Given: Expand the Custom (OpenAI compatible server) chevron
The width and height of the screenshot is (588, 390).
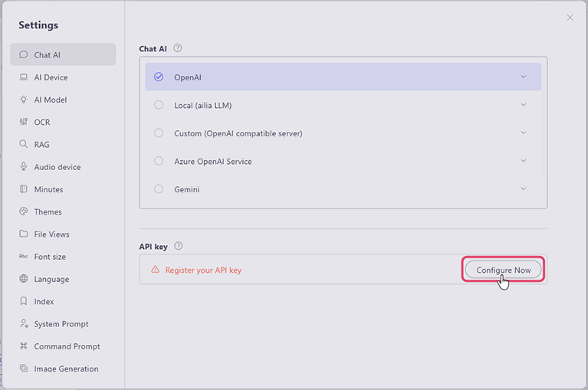Looking at the screenshot, I should [524, 133].
